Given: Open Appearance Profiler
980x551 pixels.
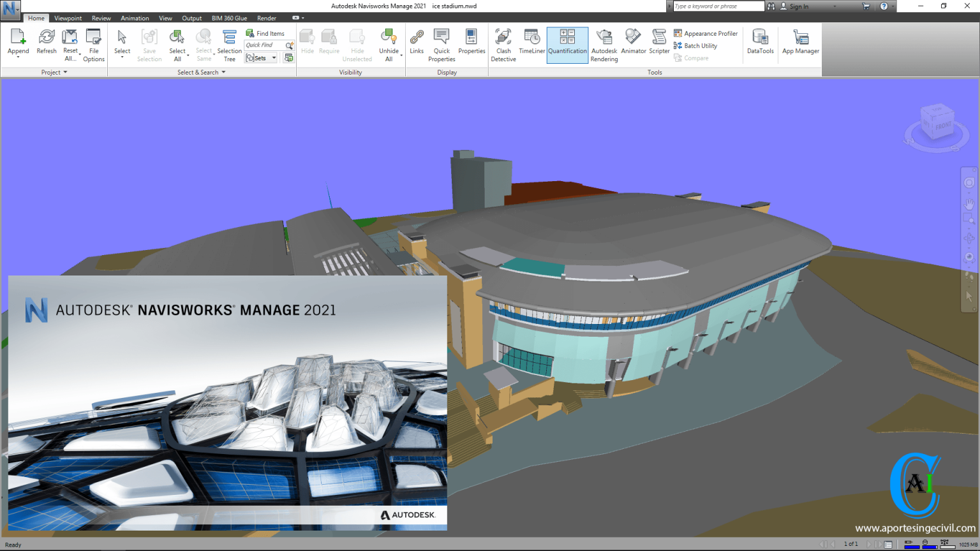Looking at the screenshot, I should click(706, 33).
